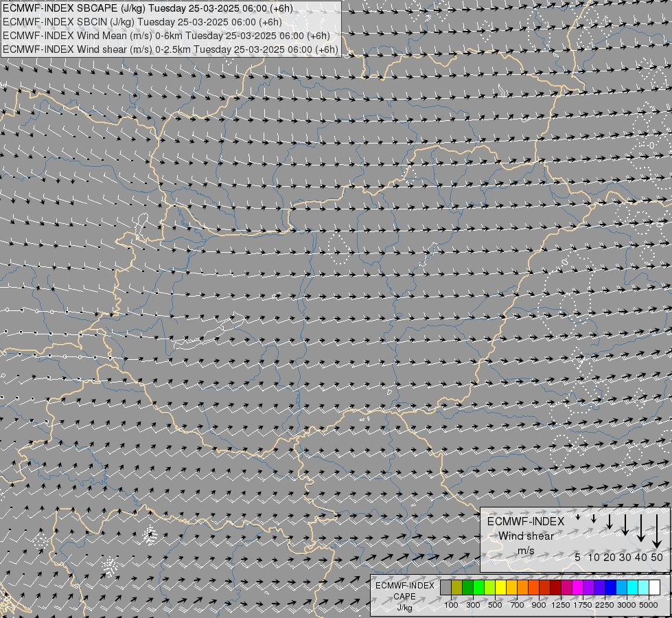Select the SBCIN layer title line
672x618 pixels.
tap(142, 22)
